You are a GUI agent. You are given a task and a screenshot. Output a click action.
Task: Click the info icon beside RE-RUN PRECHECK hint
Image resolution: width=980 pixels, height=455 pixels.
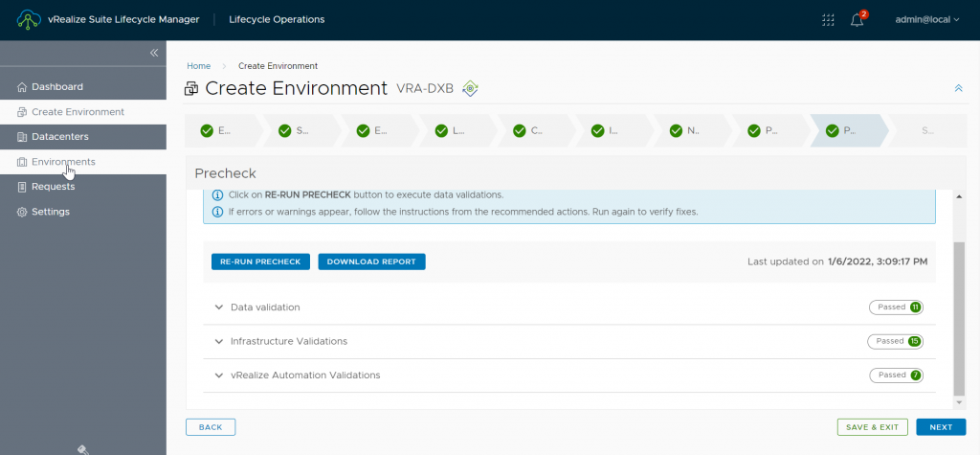click(x=217, y=194)
